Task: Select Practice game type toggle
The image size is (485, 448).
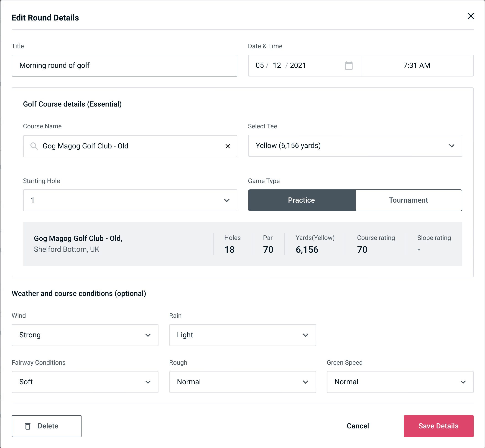Action: pos(302,200)
